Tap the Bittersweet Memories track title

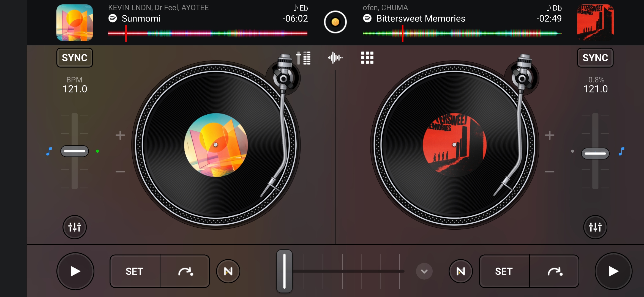pyautogui.click(x=421, y=19)
